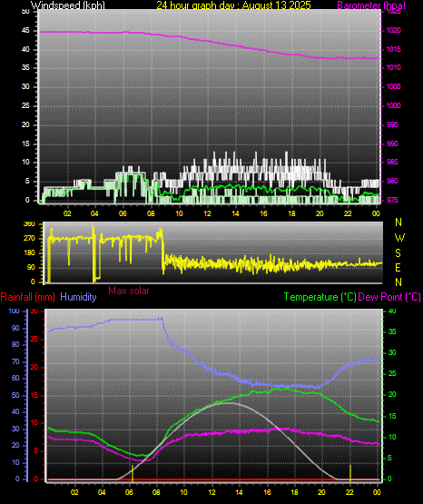
Task: Click the E compass label on wind direction
Action: tap(398, 267)
